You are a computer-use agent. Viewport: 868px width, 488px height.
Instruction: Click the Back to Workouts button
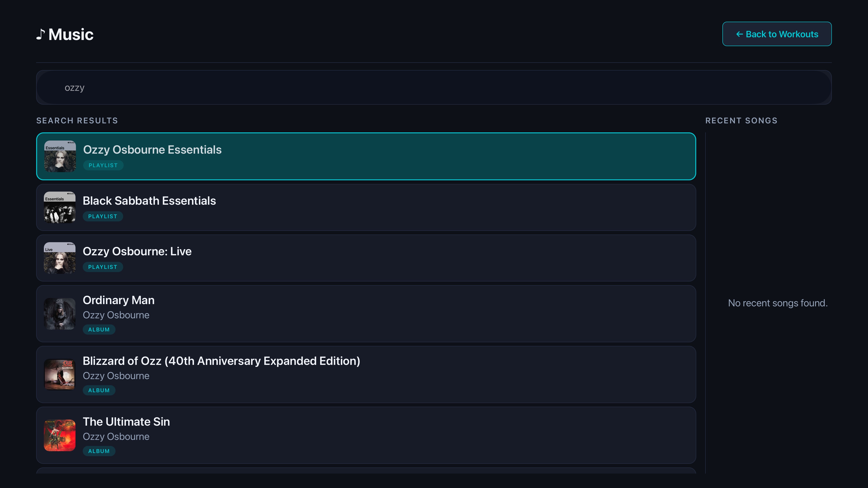click(777, 34)
